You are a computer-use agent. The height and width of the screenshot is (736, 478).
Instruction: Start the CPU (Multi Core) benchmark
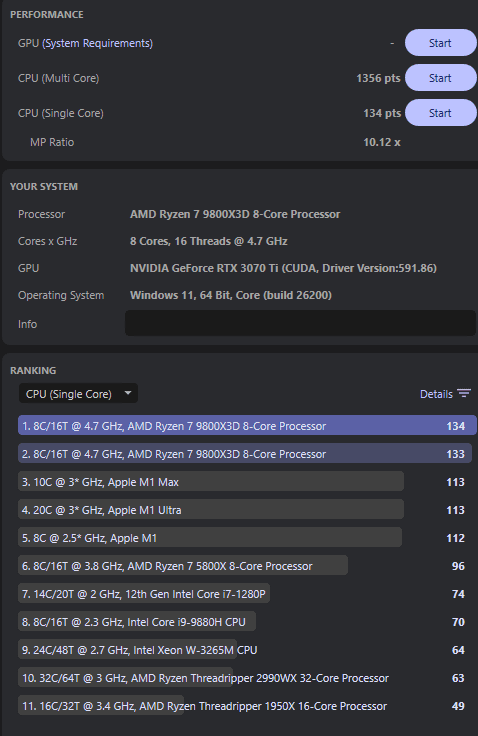point(440,78)
